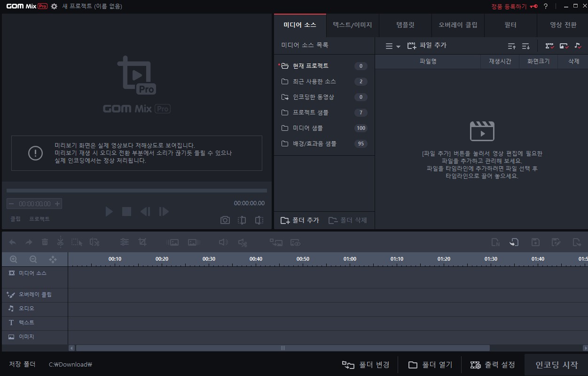
Task: Click the 폴더 변경 button
Action: (366, 365)
